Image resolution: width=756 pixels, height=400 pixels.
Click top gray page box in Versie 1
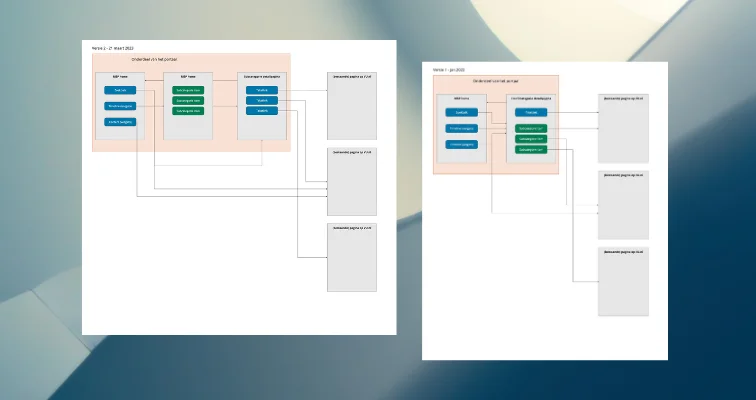point(623,128)
